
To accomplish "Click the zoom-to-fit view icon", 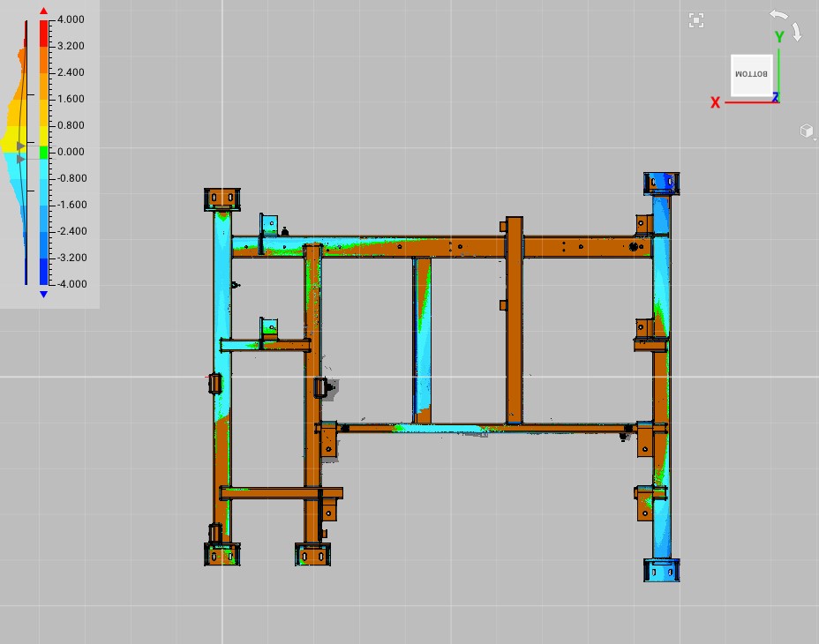I will pos(696,20).
